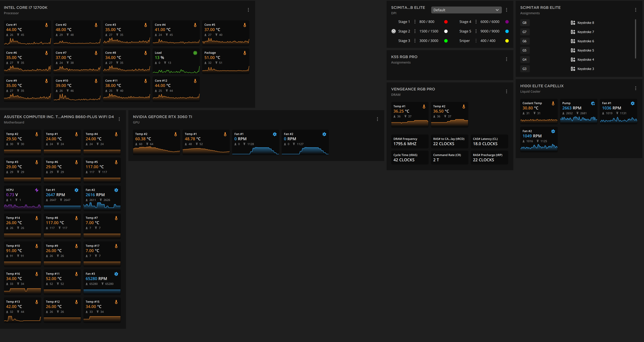Select the G7 key assignment button

pyautogui.click(x=525, y=32)
